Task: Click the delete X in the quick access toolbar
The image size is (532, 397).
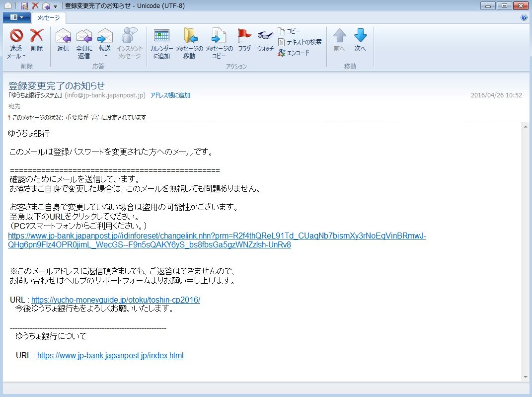Action: coord(35,6)
